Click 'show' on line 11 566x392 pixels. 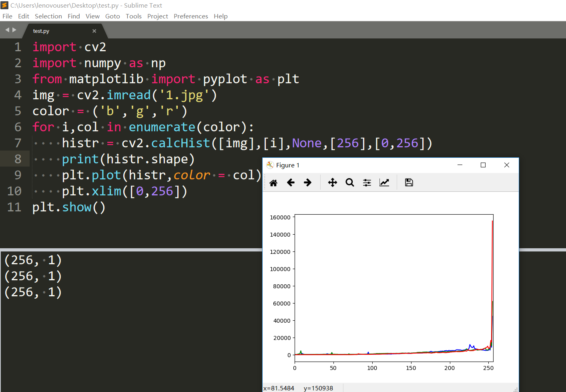77,207
